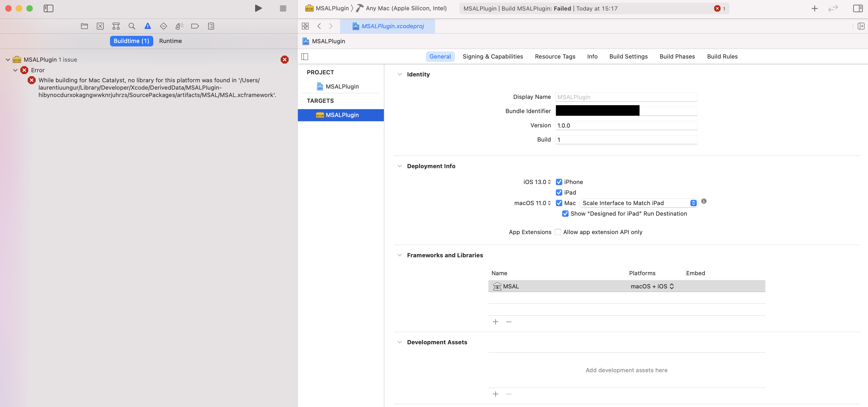This screenshot has width=868, height=407.
Task: Run the project with the Play button
Action: tap(259, 8)
